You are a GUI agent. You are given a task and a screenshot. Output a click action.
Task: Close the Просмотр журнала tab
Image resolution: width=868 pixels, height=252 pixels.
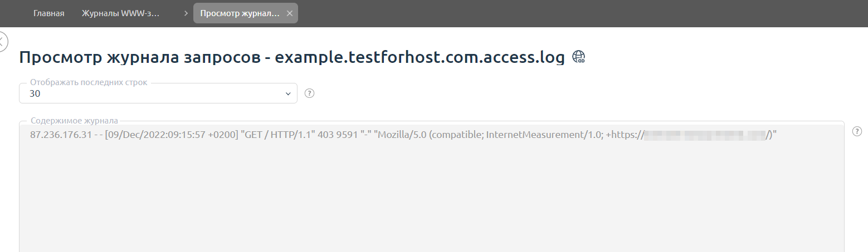click(290, 13)
